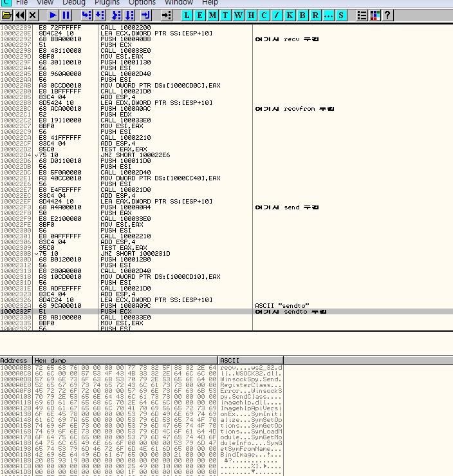Show Windows list via W button
The height and width of the screenshot is (476, 453).
238,15
